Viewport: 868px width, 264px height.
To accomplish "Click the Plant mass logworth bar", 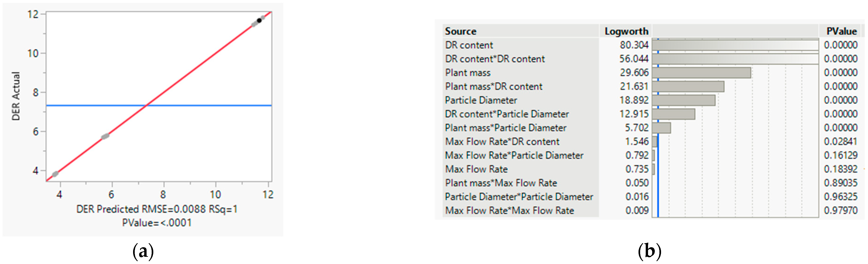I will 701,73.
